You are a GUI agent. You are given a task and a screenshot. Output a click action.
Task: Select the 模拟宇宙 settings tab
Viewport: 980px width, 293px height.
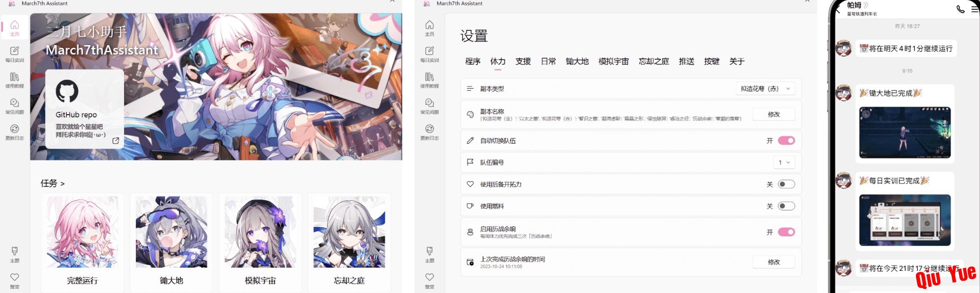pos(614,61)
